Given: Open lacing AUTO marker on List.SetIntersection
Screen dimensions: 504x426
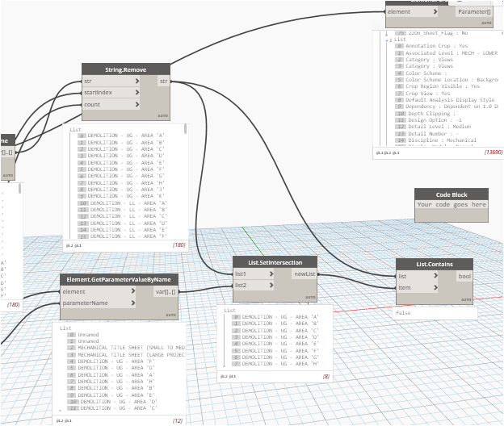Looking at the screenshot, I should point(310,297).
